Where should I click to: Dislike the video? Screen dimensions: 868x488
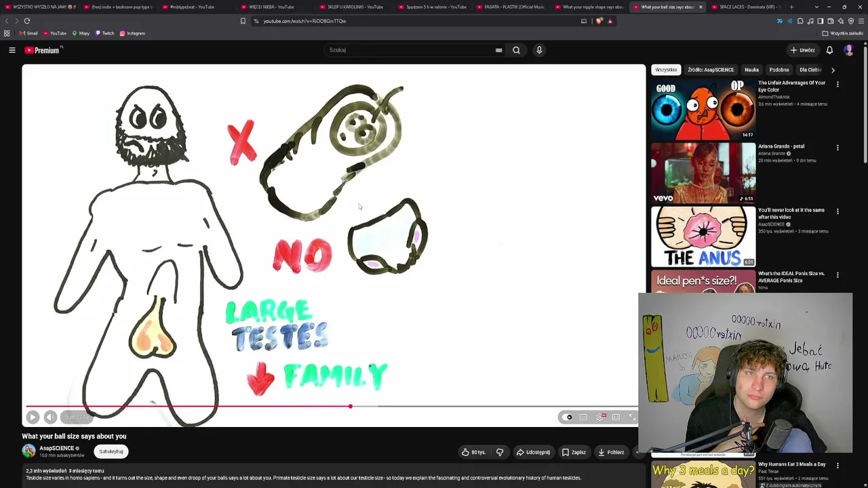pyautogui.click(x=500, y=452)
